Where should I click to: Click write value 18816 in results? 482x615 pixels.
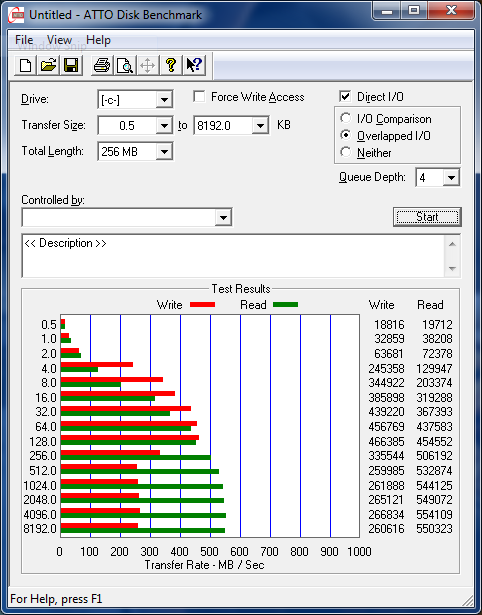[x=389, y=325]
